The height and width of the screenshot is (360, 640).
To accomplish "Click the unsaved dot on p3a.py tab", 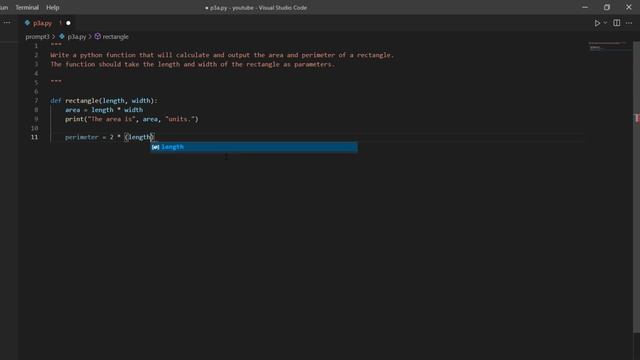I will pos(68,23).
